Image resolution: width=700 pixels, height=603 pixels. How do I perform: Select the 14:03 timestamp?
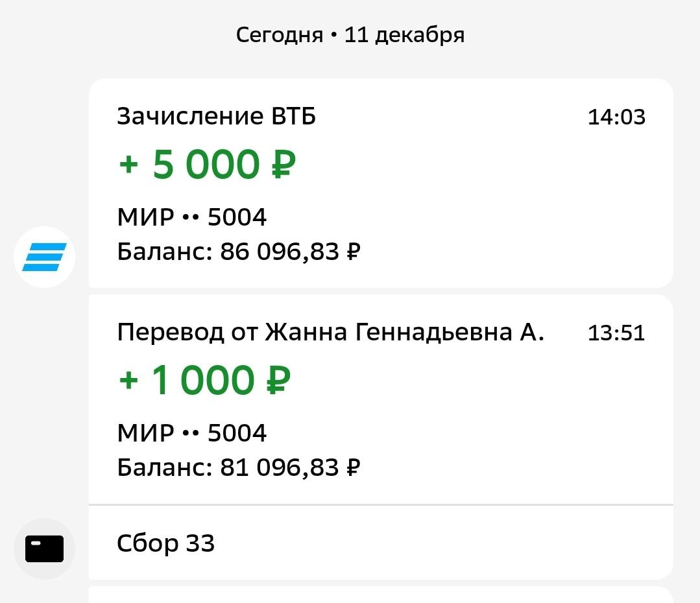point(616,117)
